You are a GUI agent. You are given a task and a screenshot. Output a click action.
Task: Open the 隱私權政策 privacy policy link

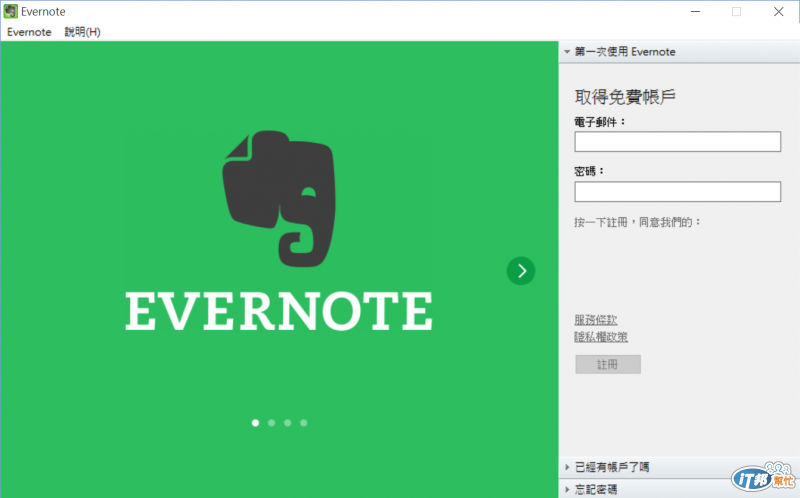601,337
